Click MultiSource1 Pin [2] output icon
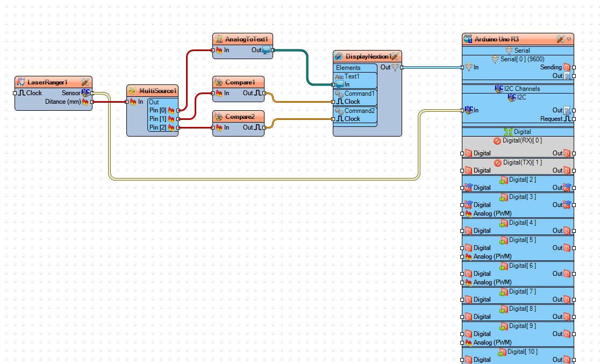This screenshot has width=600, height=364. (x=171, y=127)
